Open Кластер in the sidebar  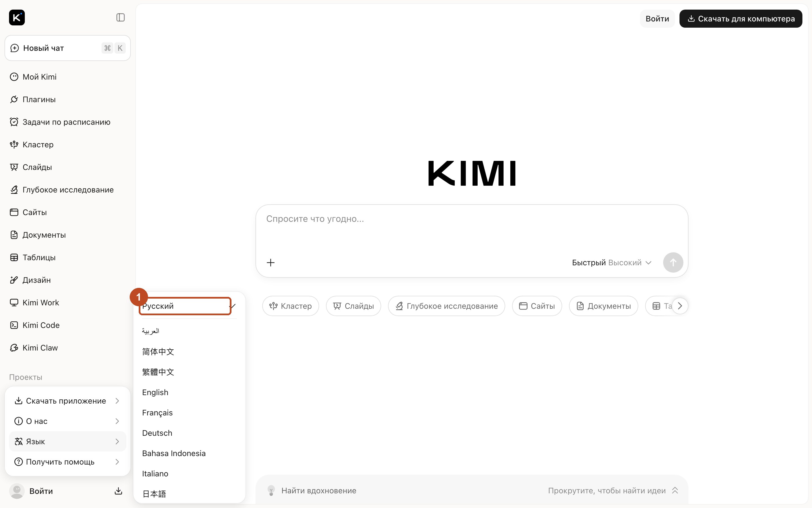(x=67, y=144)
